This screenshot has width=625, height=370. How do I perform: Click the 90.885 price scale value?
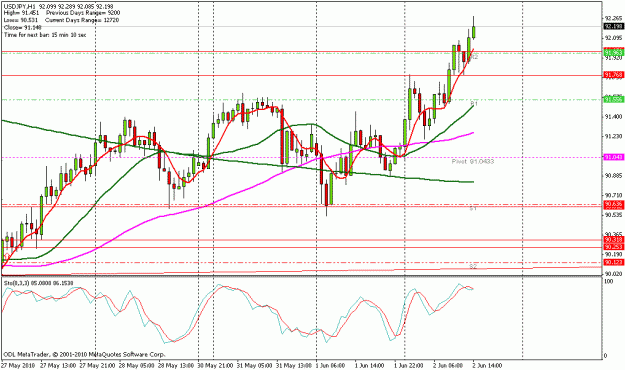pos(613,175)
